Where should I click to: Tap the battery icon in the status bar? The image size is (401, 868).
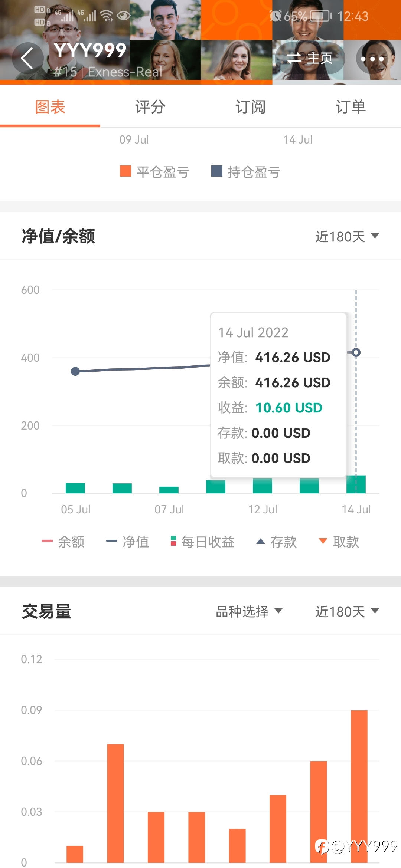321,16
